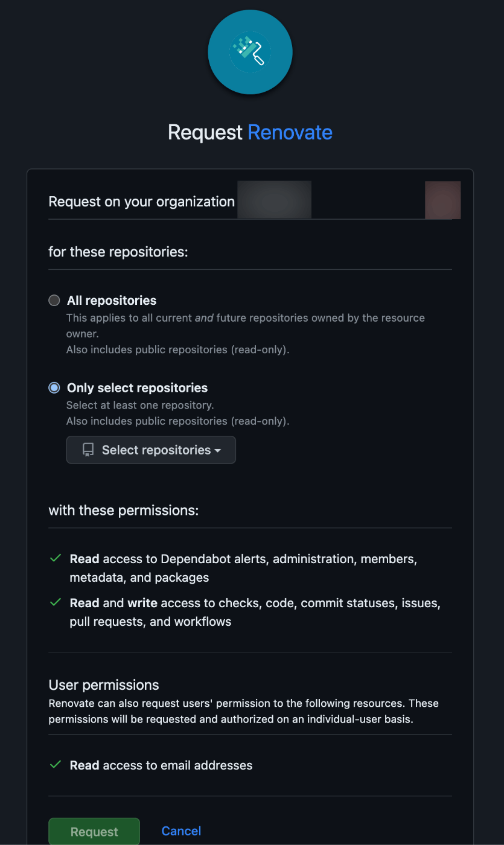Screen dimensions: 504x845
Task: Click the blurred organization name
Action: point(275,200)
